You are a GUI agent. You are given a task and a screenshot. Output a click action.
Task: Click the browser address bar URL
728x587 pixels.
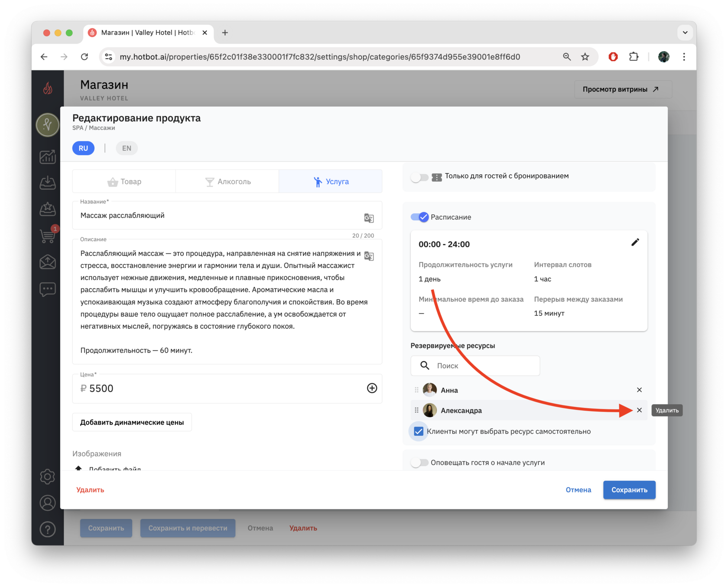320,57
